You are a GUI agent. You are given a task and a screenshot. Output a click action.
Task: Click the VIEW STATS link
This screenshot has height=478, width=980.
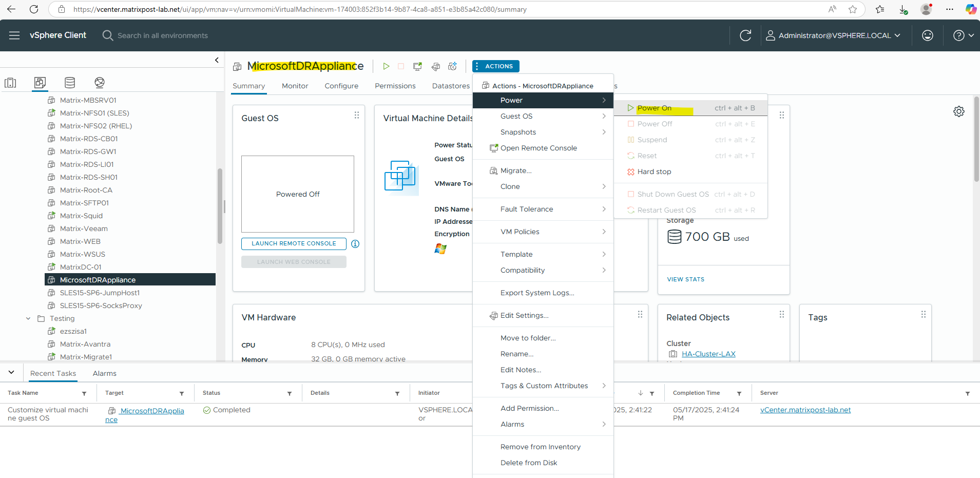coord(686,279)
